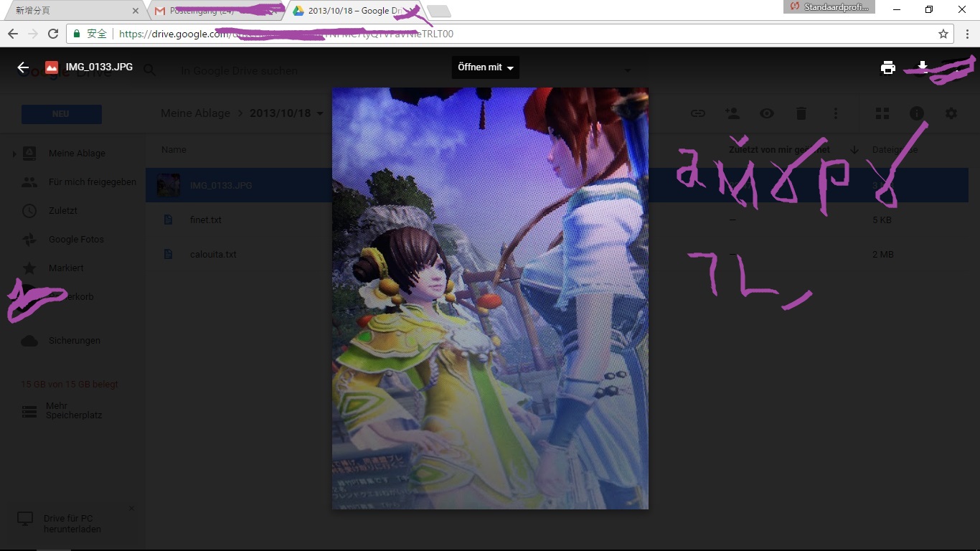
Task: Open the settings gear icon
Action: coord(951,113)
